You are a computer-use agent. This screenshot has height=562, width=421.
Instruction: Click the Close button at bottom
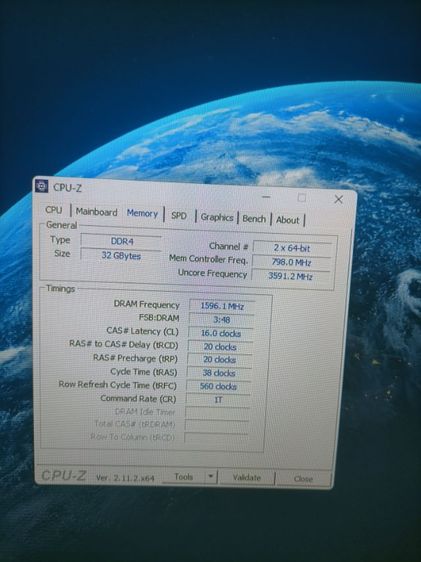(x=303, y=478)
